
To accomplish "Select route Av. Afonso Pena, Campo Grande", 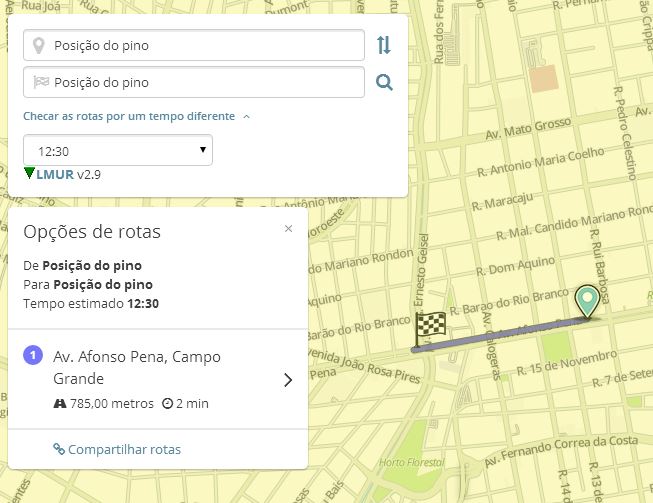I will pos(158,379).
